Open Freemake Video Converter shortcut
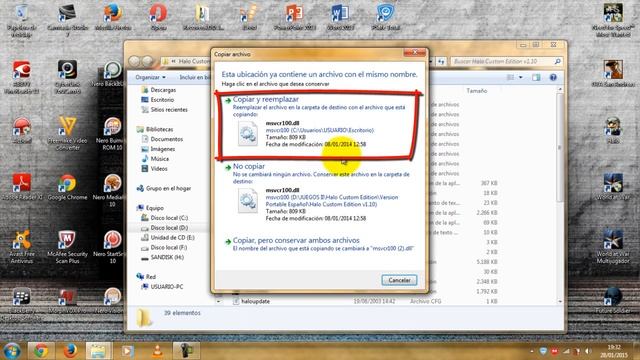Image resolution: width=640 pixels, height=360 pixels. click(x=67, y=133)
